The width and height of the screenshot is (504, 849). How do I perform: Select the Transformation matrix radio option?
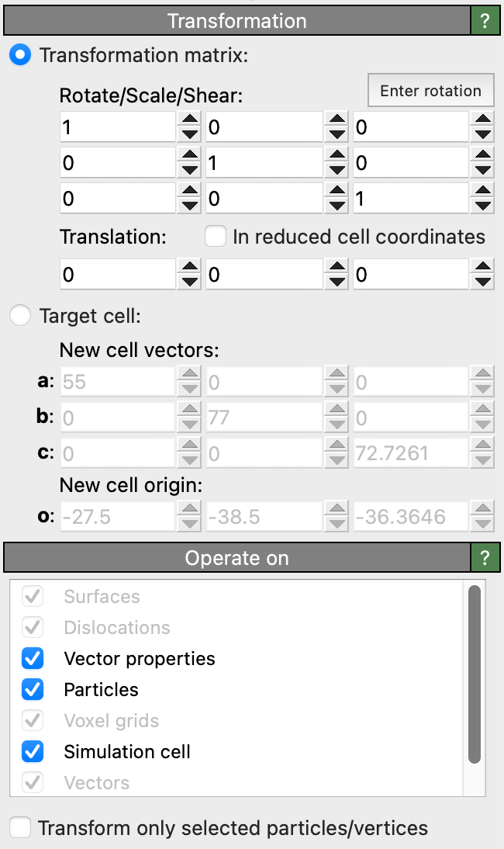coord(20,55)
